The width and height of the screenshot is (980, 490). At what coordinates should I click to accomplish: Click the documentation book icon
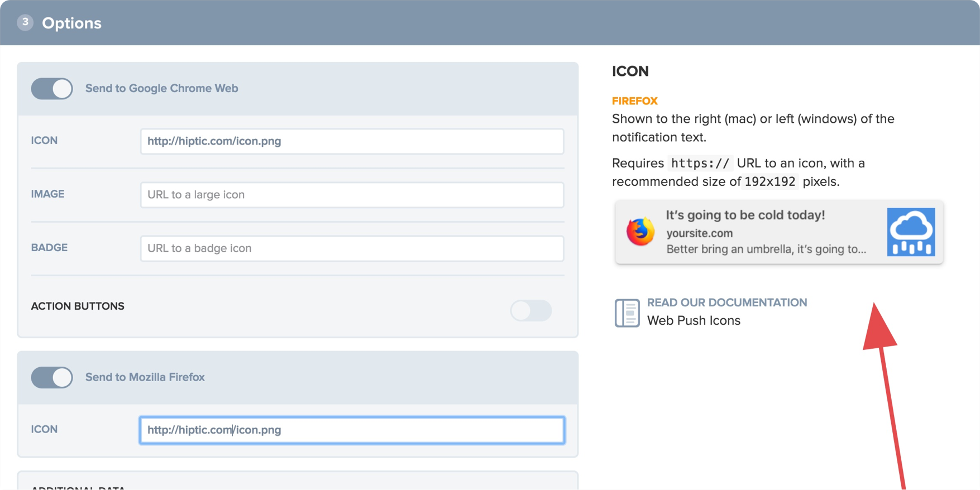[x=627, y=313]
